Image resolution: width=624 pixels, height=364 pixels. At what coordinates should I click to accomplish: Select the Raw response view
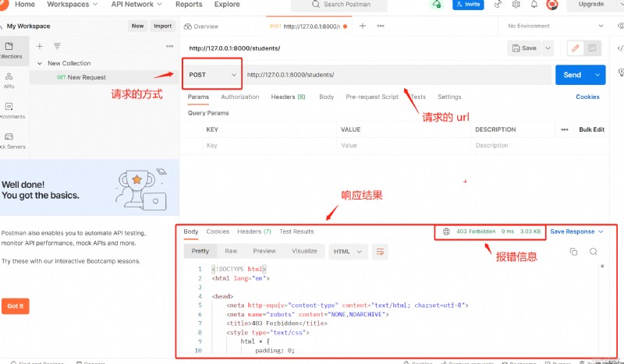[231, 251]
